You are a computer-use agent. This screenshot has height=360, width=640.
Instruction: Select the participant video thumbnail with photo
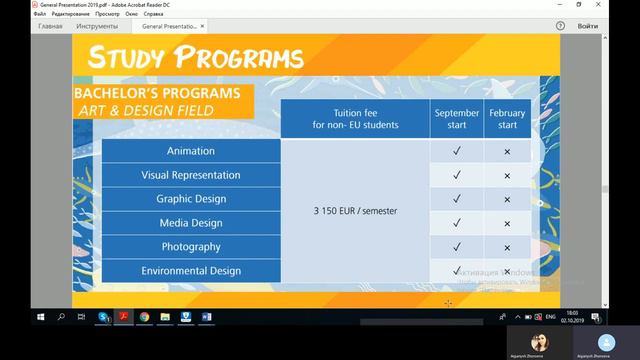point(540,343)
